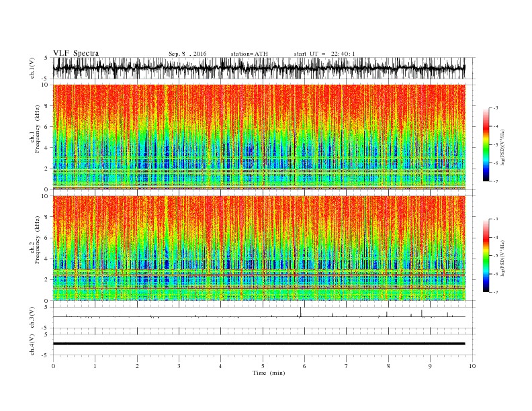This screenshot has width=532, height=411.
Task: Click the -5 label on ch.1 colorbar
Action: click(495, 145)
